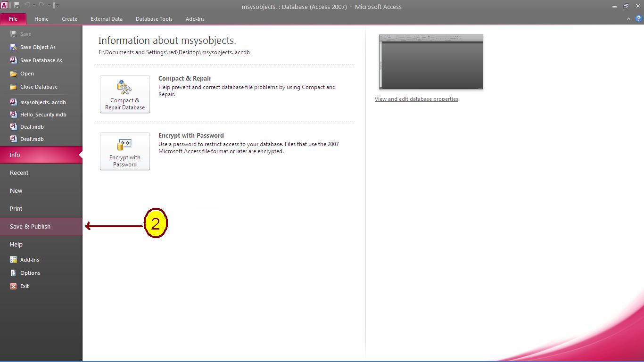Screen dimensions: 644x362
Task: Click the Save Database As icon
Action: [x=14, y=60]
